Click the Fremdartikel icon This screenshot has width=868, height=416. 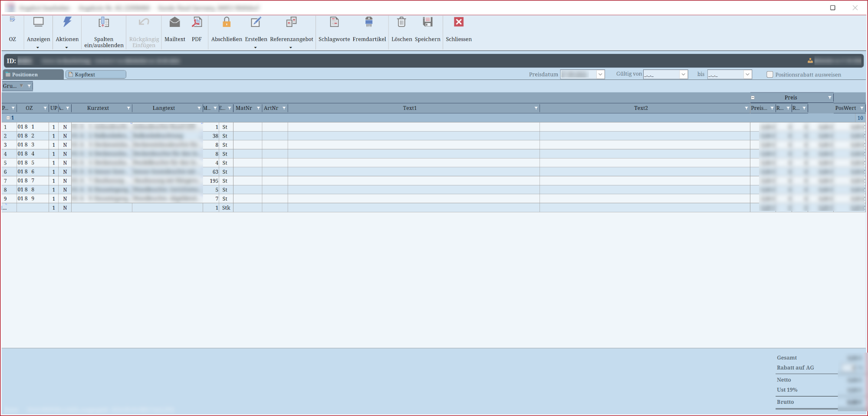[x=369, y=22]
